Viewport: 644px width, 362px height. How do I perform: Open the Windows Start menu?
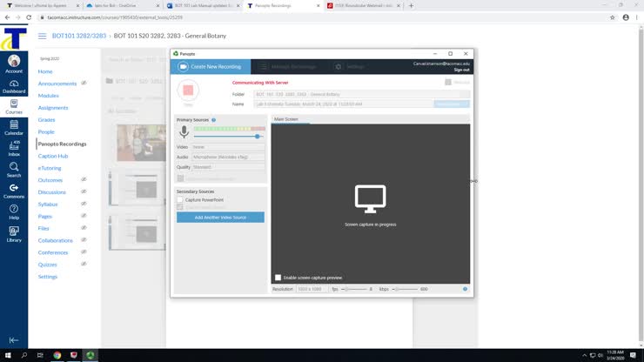click(8, 355)
